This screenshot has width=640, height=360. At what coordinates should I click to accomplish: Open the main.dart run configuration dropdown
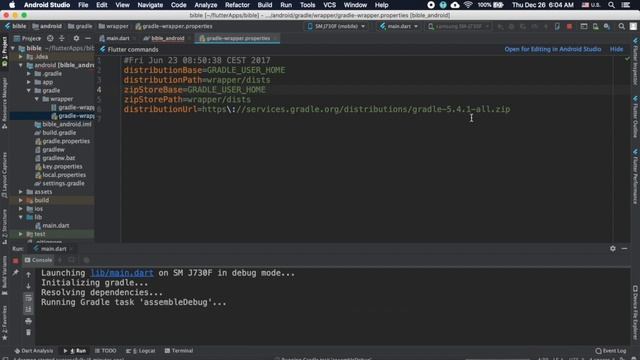[399, 27]
